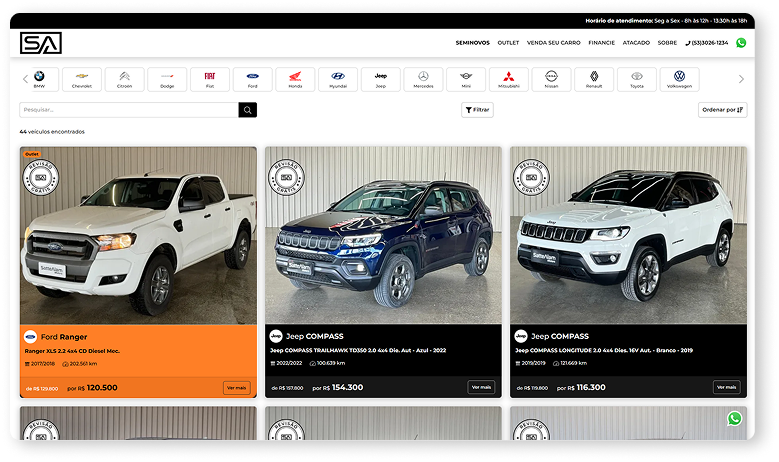Click the Pesquisar search field
This screenshot has height=462, width=779.
point(128,110)
